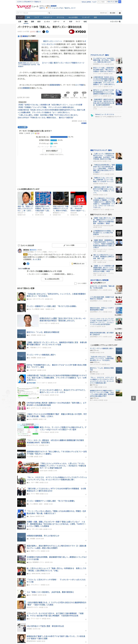The width and height of the screenshot is (138, 644).
Task: Share expert comment on Facebook
Action: [x=28, y=264]
